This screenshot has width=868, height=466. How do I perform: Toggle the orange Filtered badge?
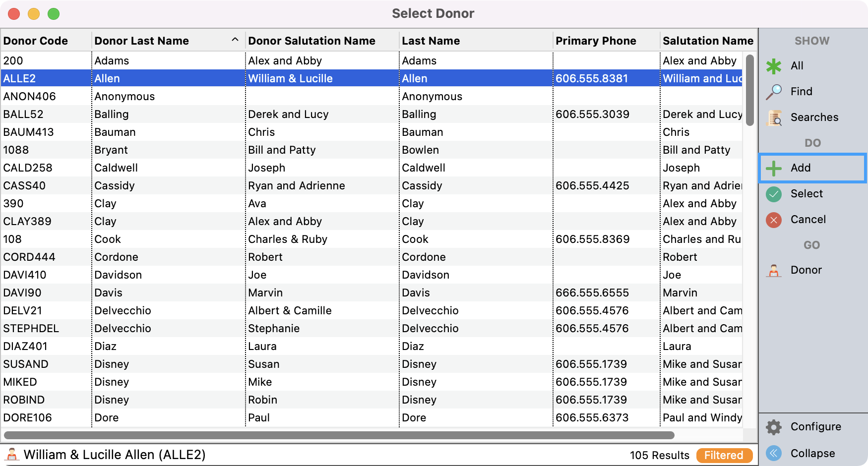point(724,455)
